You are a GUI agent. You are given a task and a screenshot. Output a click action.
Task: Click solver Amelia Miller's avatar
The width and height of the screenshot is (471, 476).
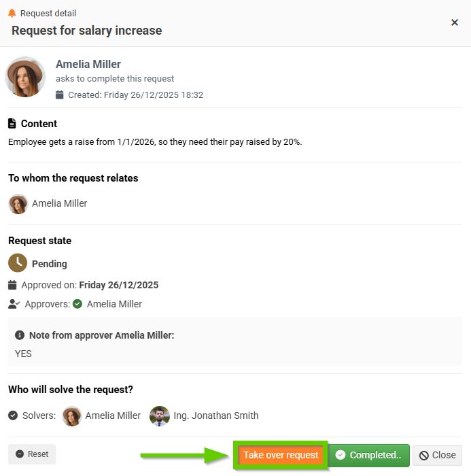(72, 415)
